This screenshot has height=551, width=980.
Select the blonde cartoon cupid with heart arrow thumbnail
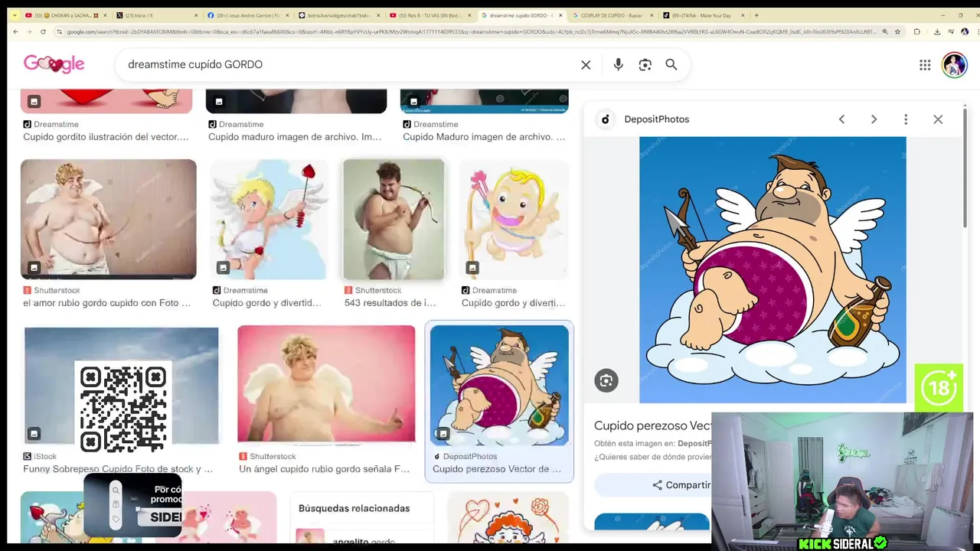click(268, 219)
